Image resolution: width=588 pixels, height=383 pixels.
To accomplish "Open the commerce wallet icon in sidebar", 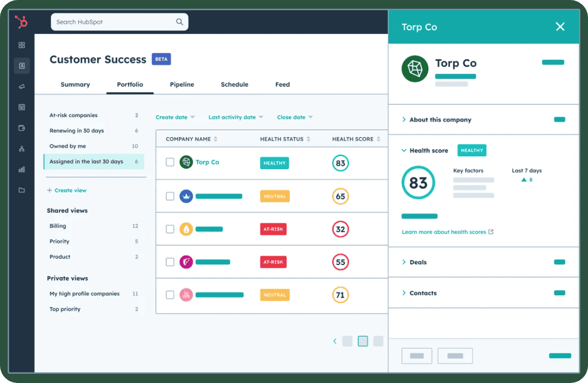I will (22, 128).
